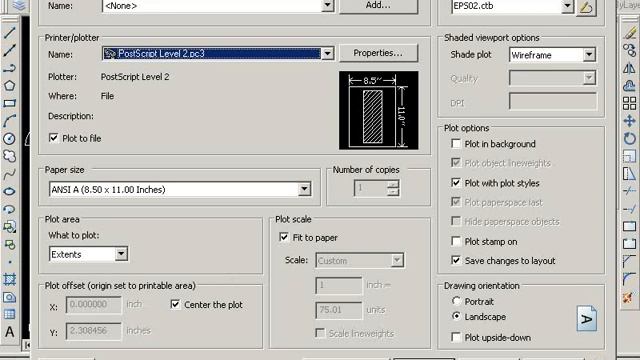Select the Table tool
Image resolution: width=640 pixels, height=360 pixels.
pyautogui.click(x=9, y=314)
